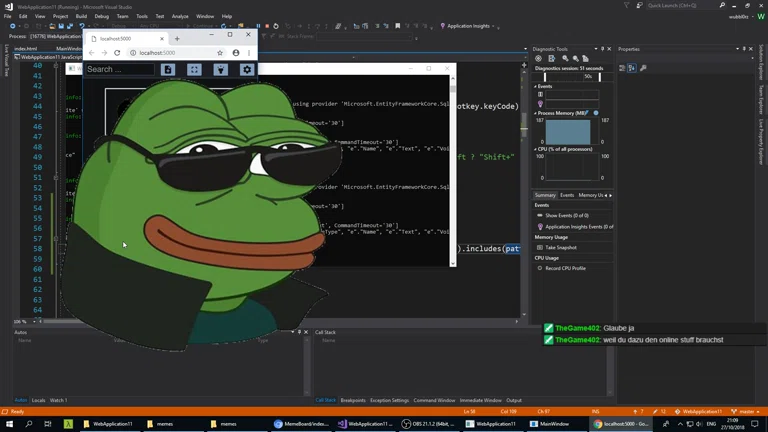Open the editor zoom percentage dropdown
Image resolution: width=768 pixels, height=432 pixels.
(34, 322)
